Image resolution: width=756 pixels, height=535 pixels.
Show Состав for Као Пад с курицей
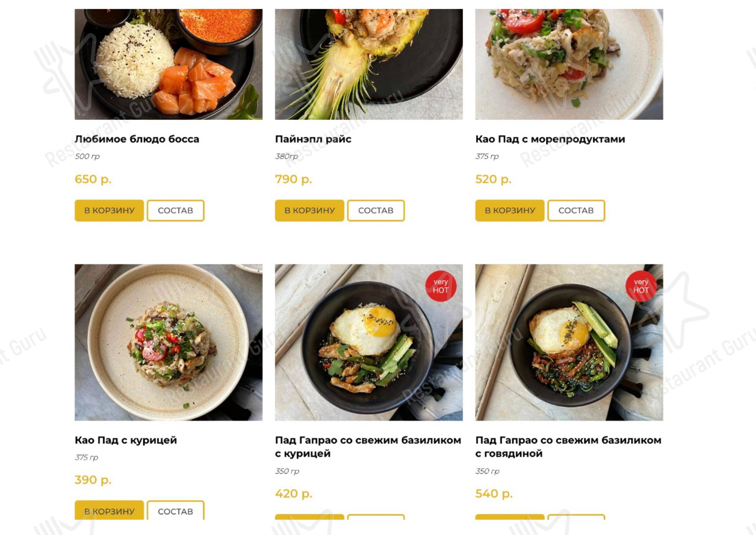tap(176, 510)
